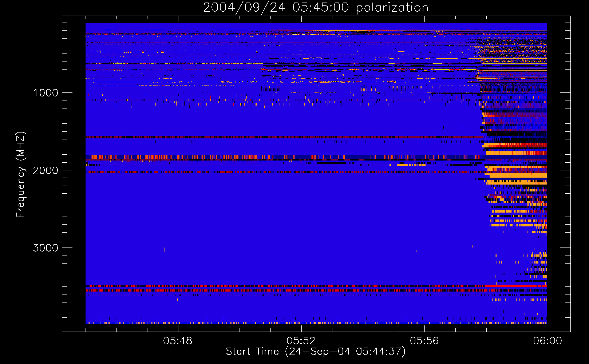This screenshot has width=589, height=364.
Task: Click the 06:00 time tick label
Action: click(548, 341)
